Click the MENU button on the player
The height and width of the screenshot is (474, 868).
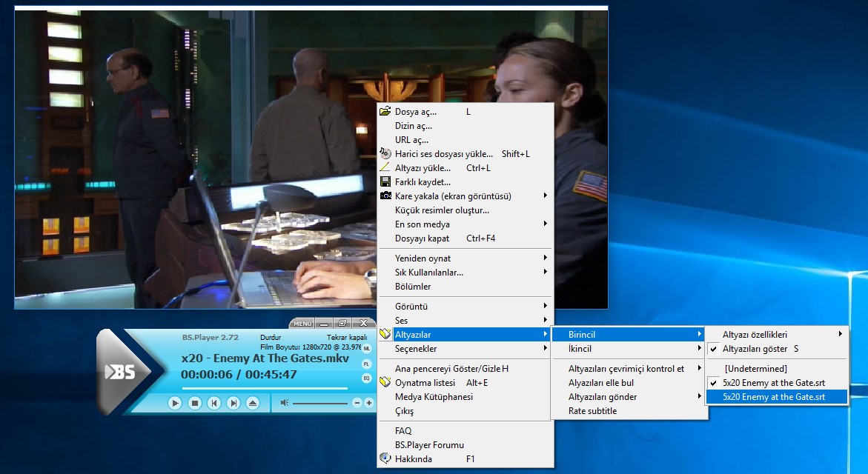pyautogui.click(x=302, y=324)
